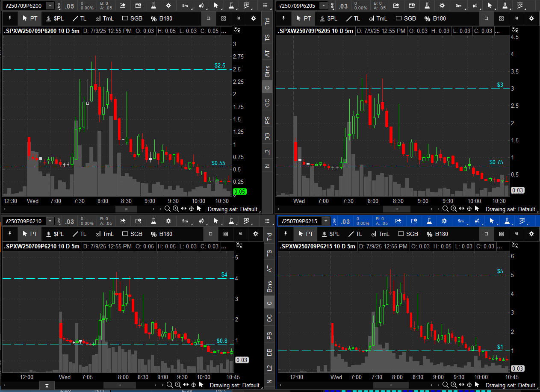Open symbol dropdown arrow next to 250709P6200
This screenshot has width=540, height=392.
point(50,6)
